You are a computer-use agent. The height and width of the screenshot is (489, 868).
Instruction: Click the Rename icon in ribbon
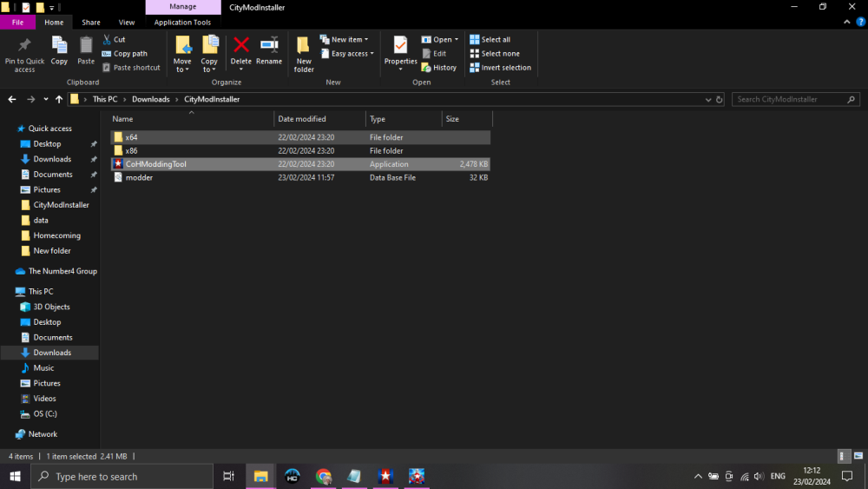(x=269, y=50)
